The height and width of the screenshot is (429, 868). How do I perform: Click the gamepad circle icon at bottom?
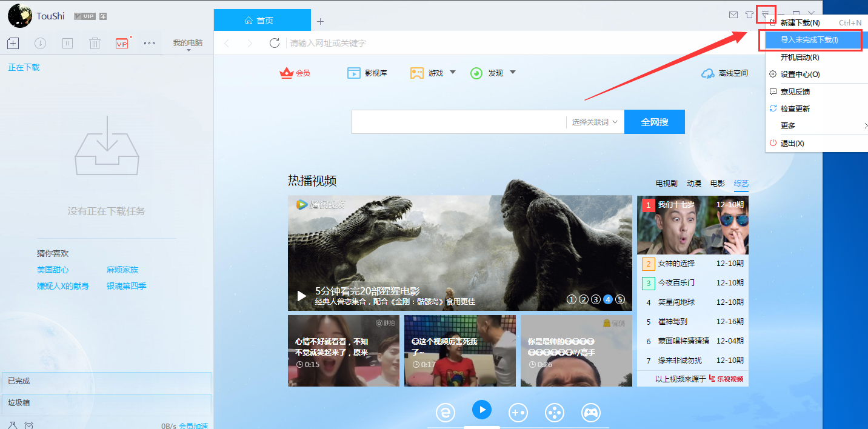pyautogui.click(x=591, y=413)
